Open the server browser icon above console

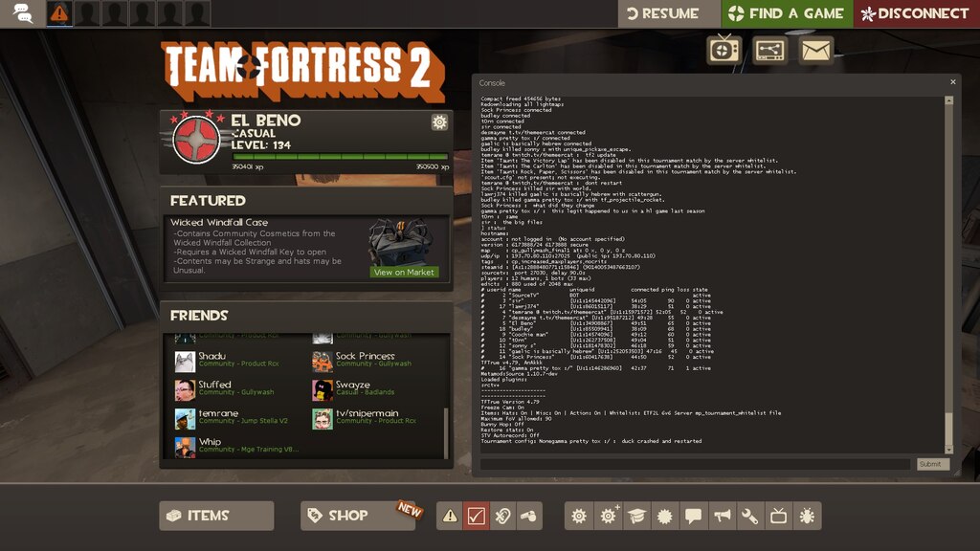pos(770,50)
